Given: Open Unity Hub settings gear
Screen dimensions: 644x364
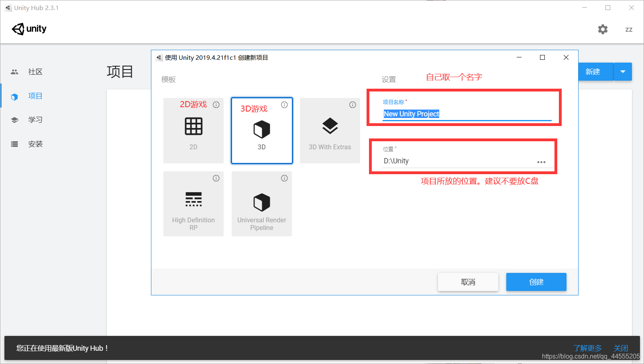Looking at the screenshot, I should [603, 29].
